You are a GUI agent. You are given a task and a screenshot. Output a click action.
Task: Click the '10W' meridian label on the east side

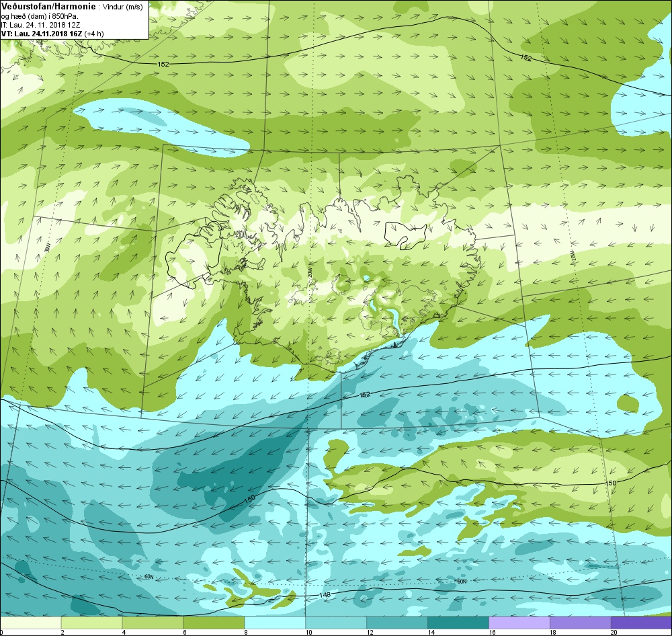click(573, 257)
